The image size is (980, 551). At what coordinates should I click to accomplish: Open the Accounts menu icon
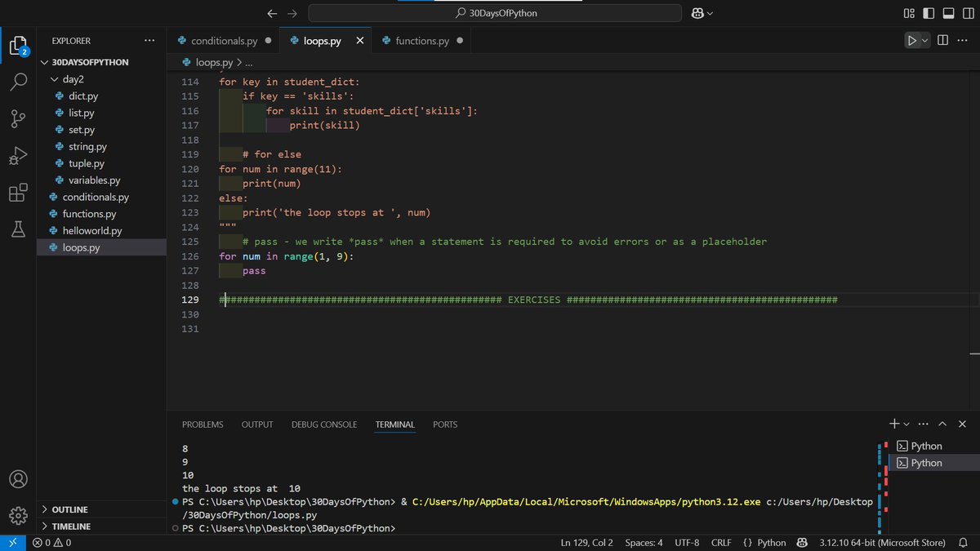[x=18, y=479]
